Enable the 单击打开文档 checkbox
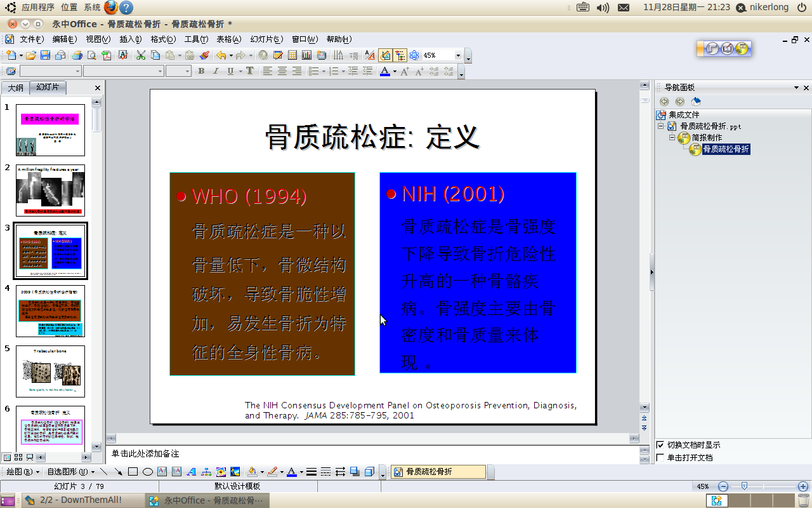This screenshot has width=812, height=508. click(660, 457)
